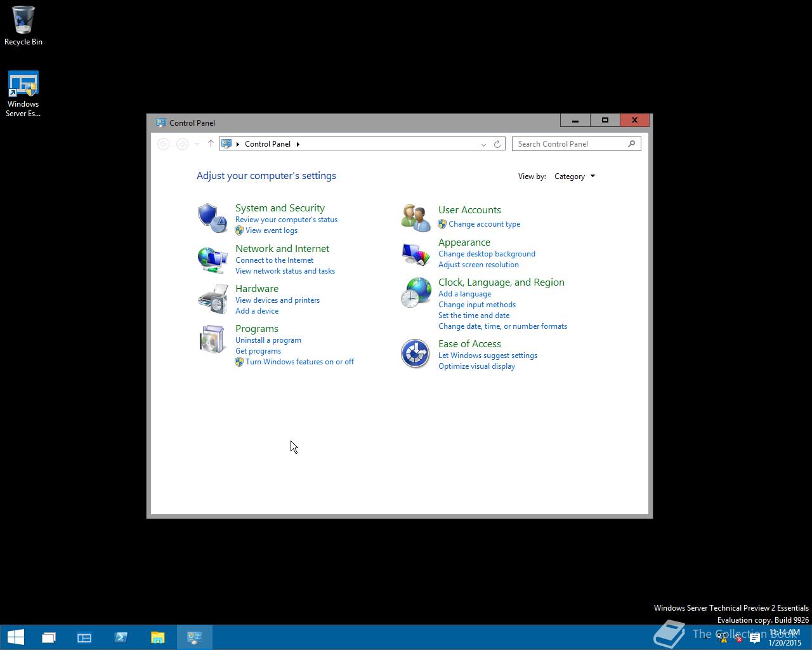This screenshot has height=650, width=812.
Task: Click the Control Panel breadcrumb segment
Action: [268, 144]
